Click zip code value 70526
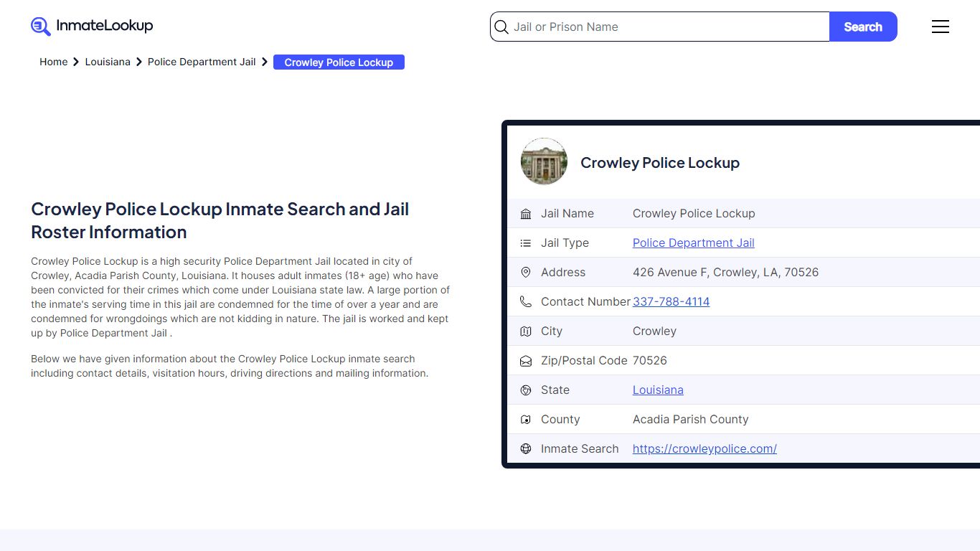Screen dimensions: 980x551 click(x=650, y=361)
